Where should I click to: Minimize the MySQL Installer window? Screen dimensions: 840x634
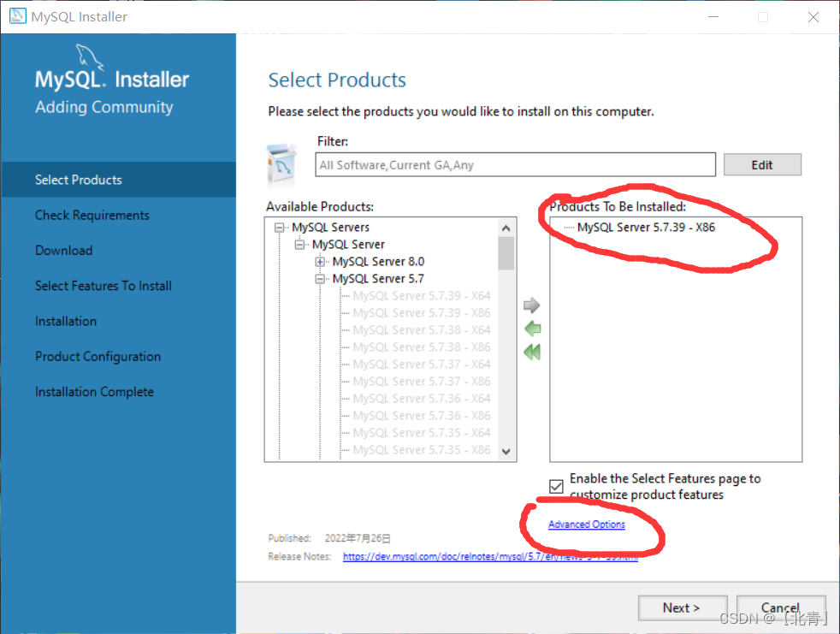(x=713, y=17)
